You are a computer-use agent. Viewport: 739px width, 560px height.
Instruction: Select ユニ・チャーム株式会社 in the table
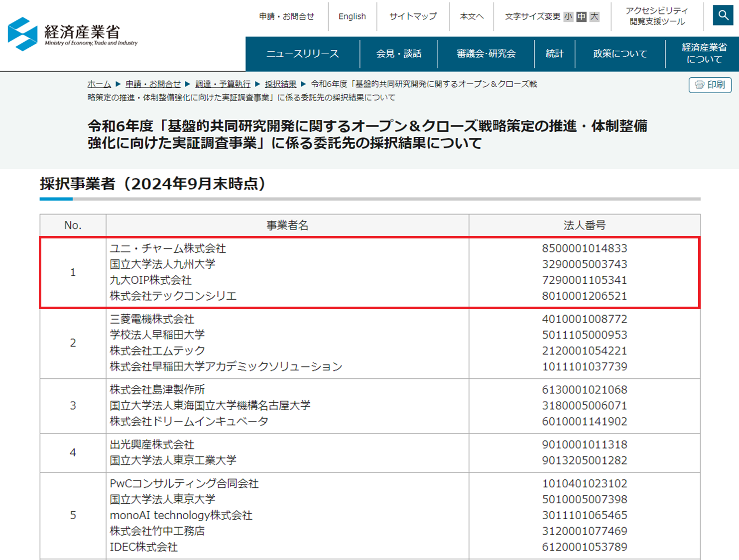[x=168, y=248]
